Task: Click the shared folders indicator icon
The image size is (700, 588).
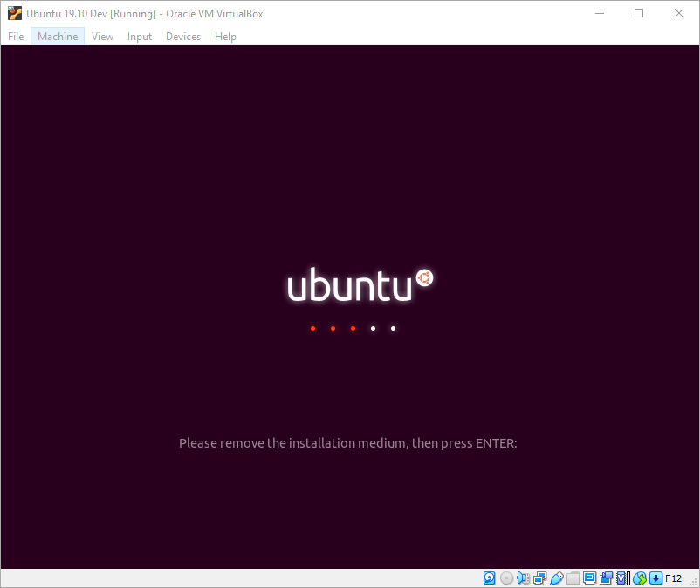Action: click(573, 578)
